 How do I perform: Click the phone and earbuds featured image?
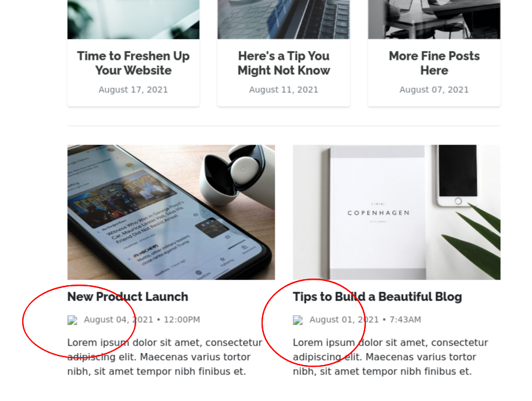pos(171,213)
